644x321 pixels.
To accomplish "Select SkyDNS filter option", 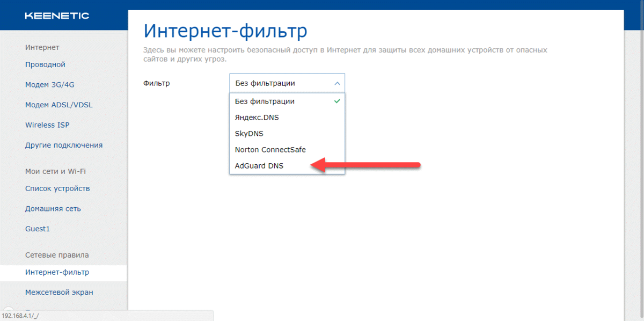I will coord(287,133).
